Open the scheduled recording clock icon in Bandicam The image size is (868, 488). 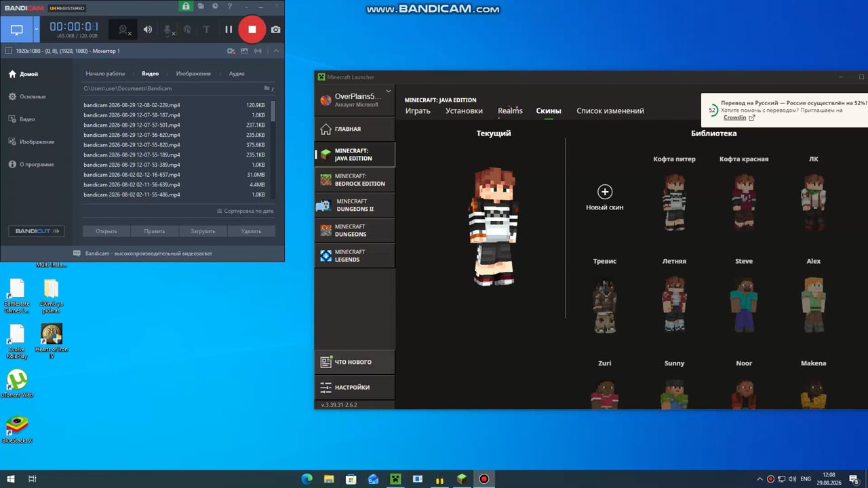pyautogui.click(x=216, y=6)
